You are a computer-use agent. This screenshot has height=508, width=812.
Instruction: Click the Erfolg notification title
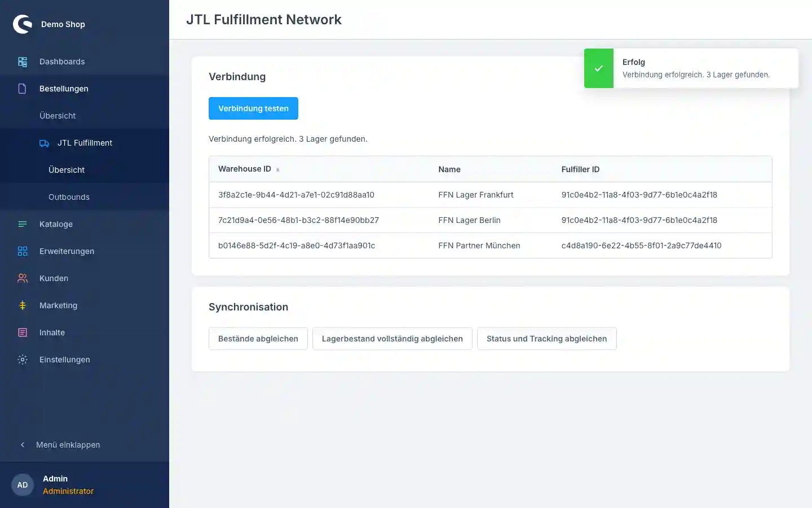point(634,62)
